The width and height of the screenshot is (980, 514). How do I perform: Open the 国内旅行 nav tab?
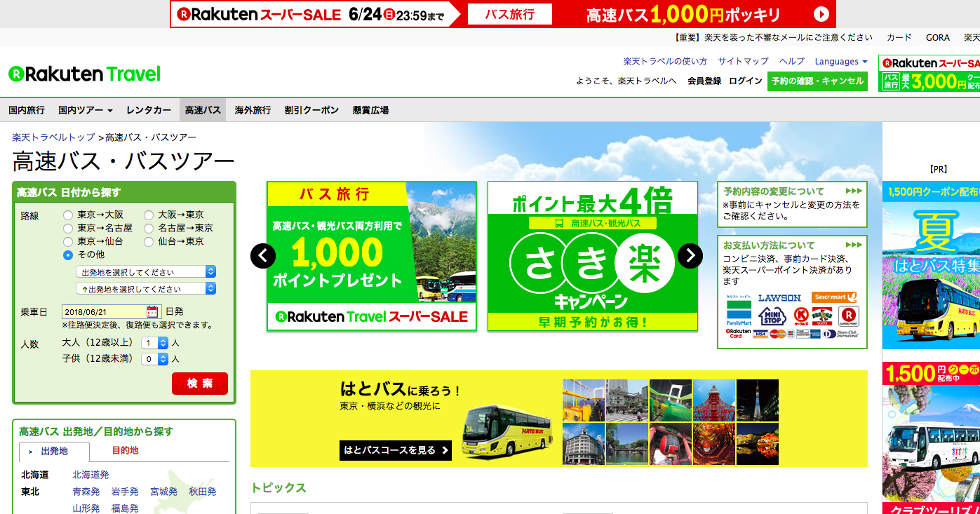click(27, 110)
